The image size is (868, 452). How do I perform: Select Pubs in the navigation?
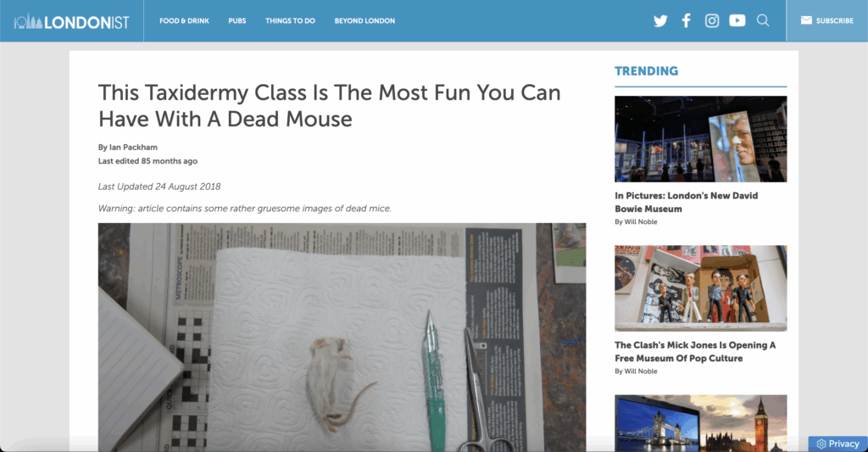pyautogui.click(x=237, y=21)
